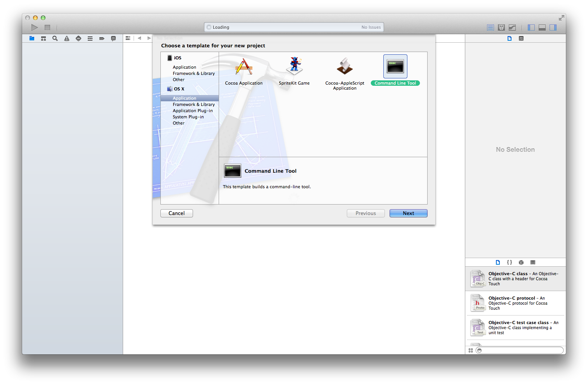Enter full screen with the arrows icon

(562, 18)
